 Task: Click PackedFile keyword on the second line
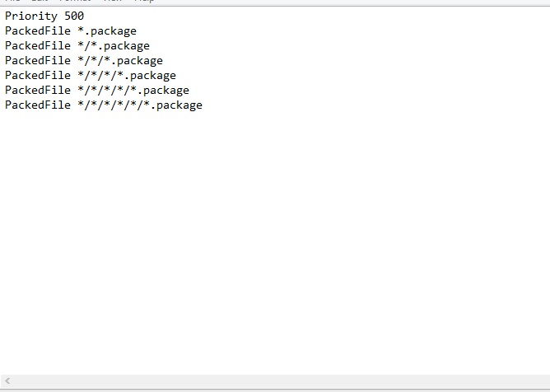pos(38,31)
